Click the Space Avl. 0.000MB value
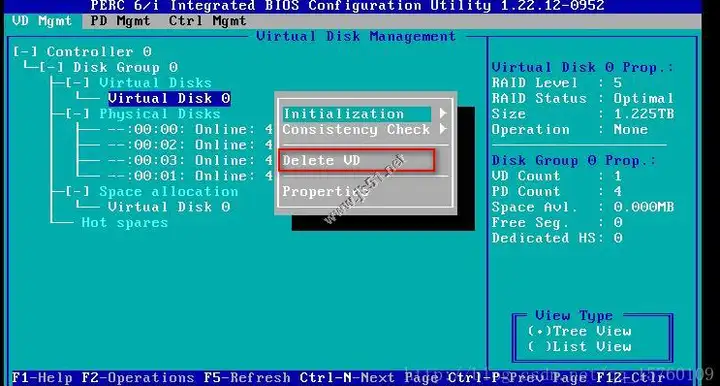 644,207
